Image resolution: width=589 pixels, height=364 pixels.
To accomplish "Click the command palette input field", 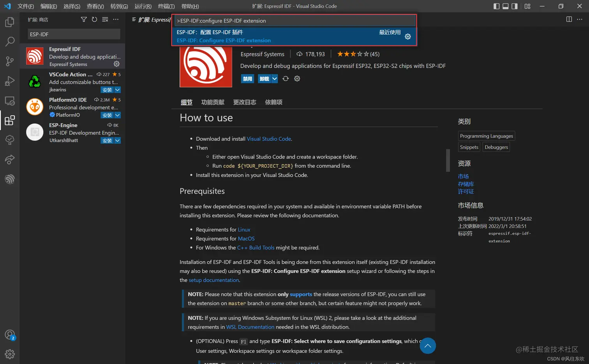I will (x=295, y=21).
